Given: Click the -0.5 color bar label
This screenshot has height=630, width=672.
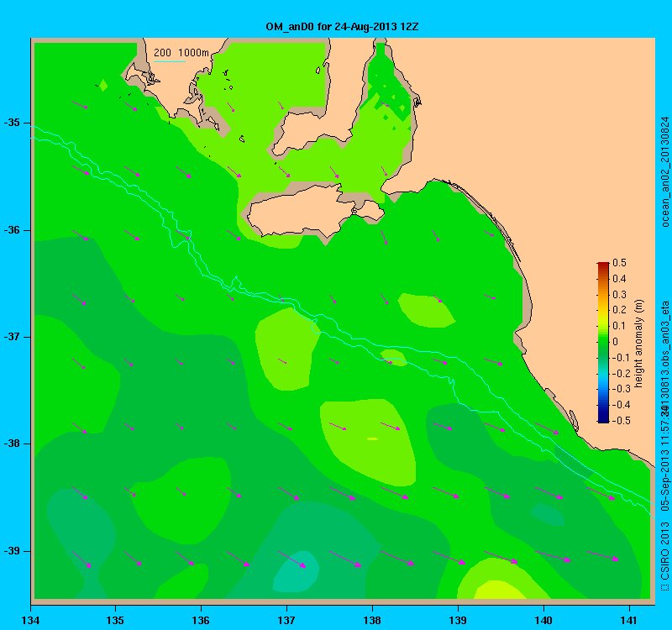Looking at the screenshot, I should pyautogui.click(x=620, y=421).
